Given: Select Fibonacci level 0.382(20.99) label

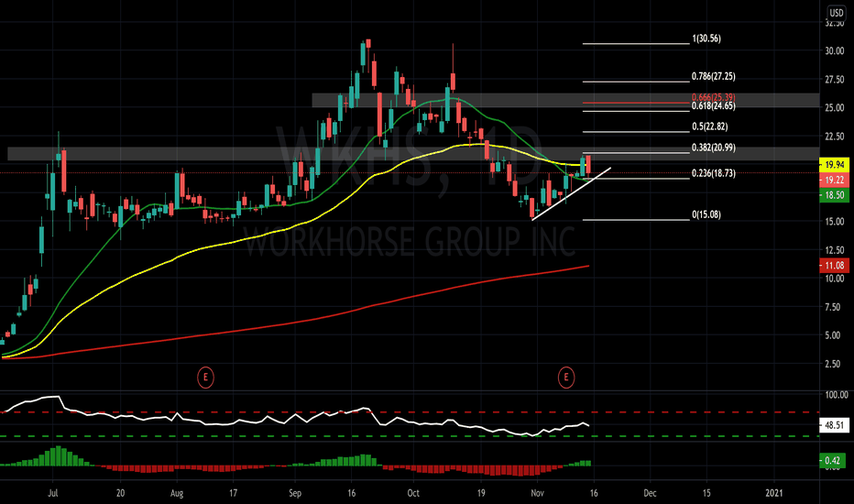Looking at the screenshot, I should [x=714, y=148].
